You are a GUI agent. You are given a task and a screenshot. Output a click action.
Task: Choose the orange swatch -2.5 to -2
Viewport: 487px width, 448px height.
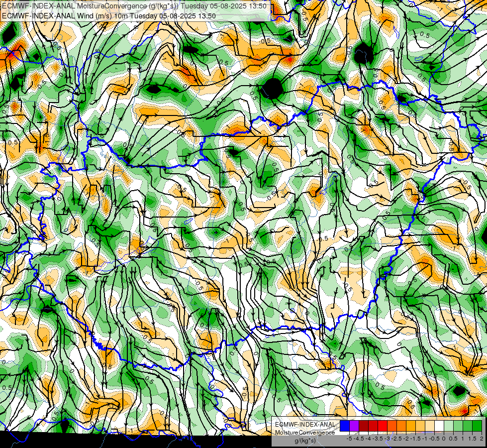pos(401,426)
